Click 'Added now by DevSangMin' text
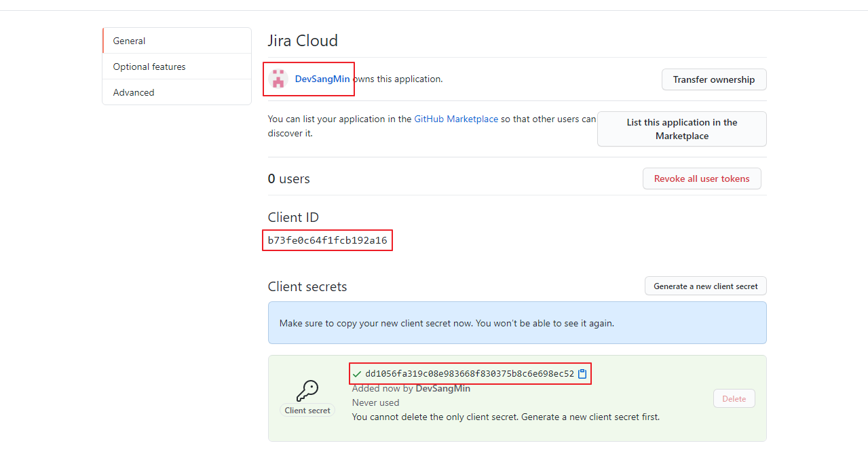This screenshot has width=868, height=473. [x=411, y=389]
